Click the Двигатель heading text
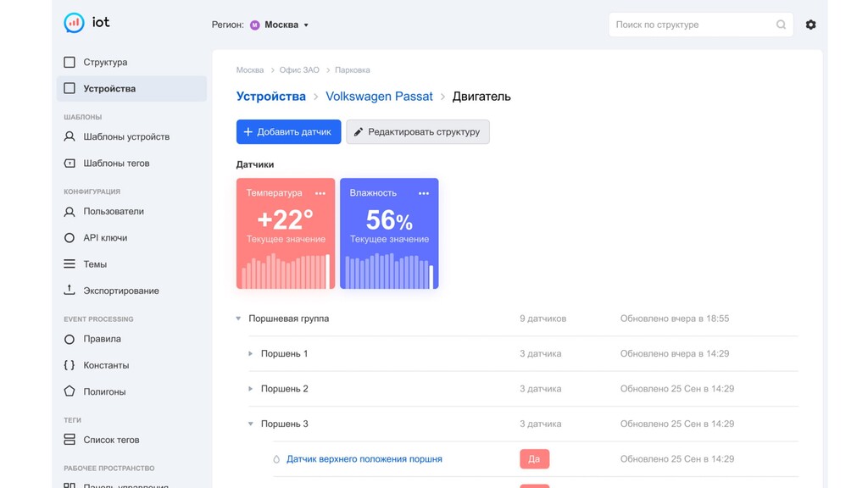This screenshot has width=868, height=488. 481,97
